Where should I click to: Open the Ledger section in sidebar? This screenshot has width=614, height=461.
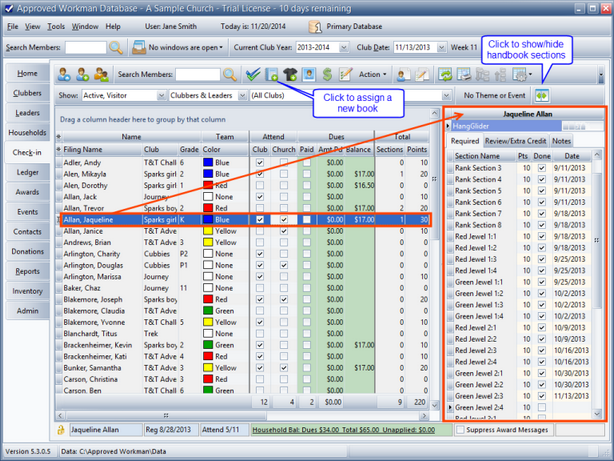pos(27,171)
